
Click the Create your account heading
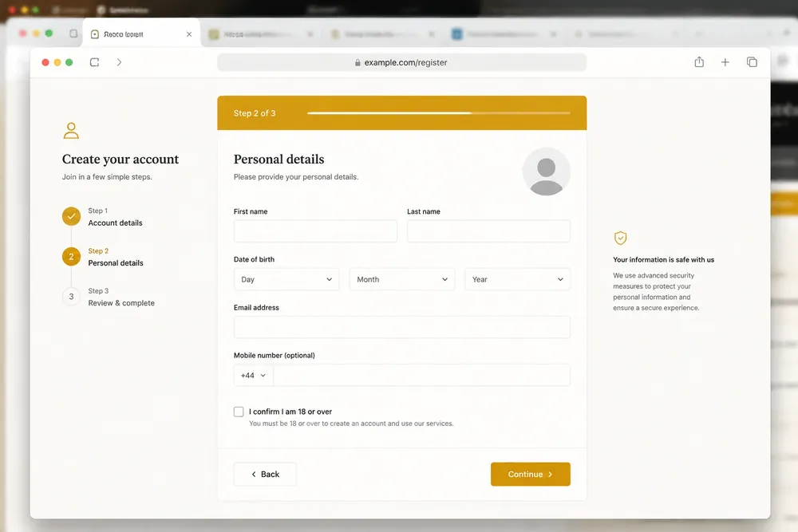click(120, 160)
